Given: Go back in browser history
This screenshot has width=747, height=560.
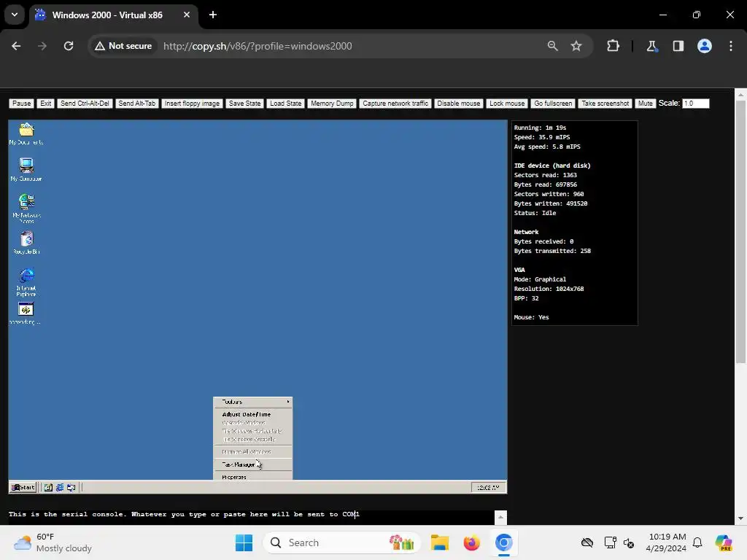Looking at the screenshot, I should (16, 46).
